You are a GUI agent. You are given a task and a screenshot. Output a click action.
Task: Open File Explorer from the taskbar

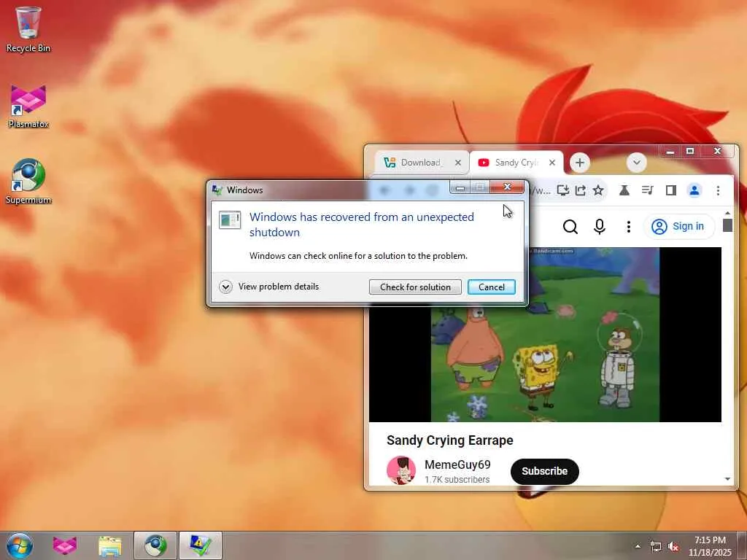coord(110,545)
